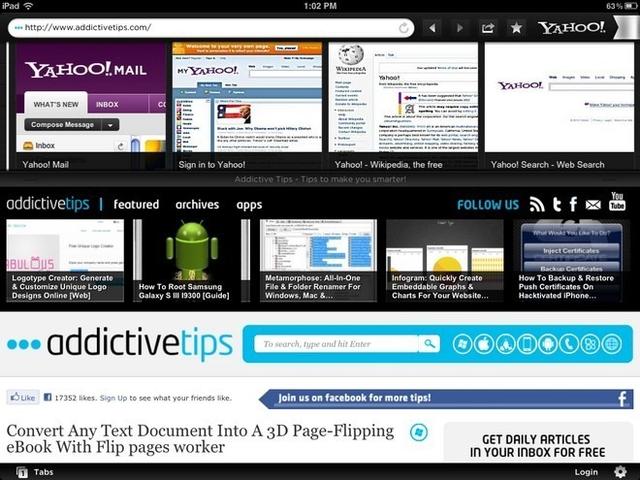This screenshot has height=480, width=640.
Task: Open the Yahoo! Mail page thumbnail
Action: [91, 106]
